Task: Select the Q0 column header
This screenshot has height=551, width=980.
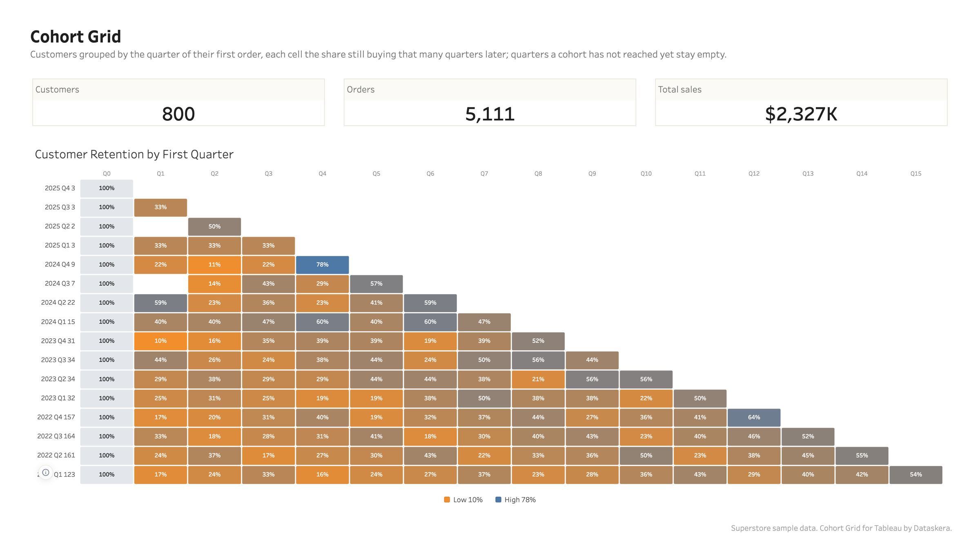Action: 107,173
